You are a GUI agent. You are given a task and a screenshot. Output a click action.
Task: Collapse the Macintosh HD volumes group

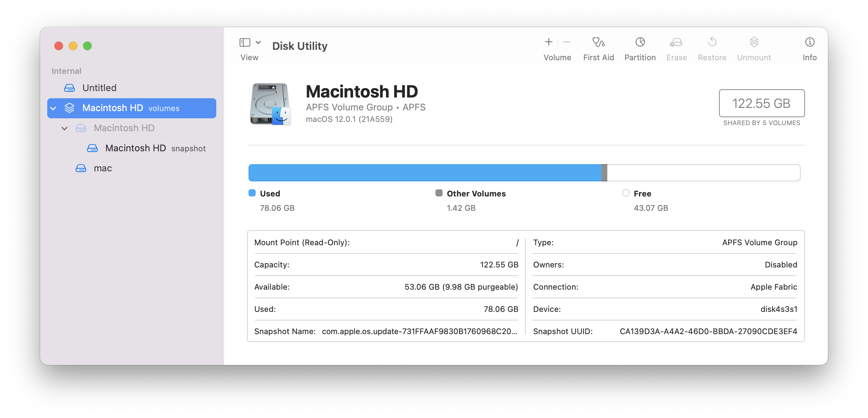click(53, 108)
